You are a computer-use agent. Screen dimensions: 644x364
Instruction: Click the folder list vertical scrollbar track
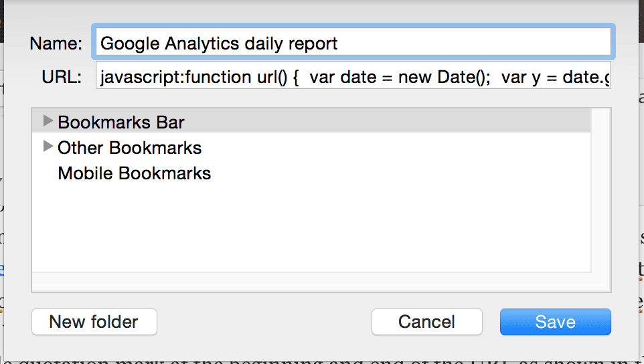coord(600,190)
